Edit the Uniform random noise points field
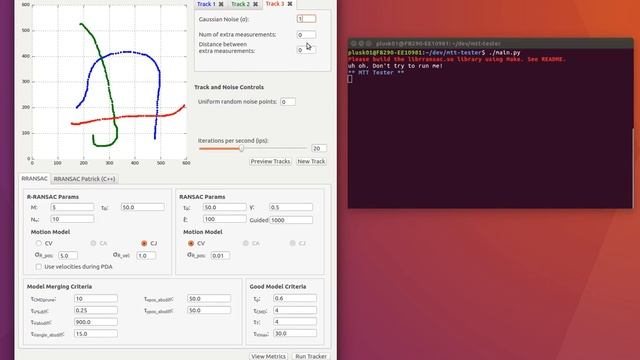 click(x=288, y=102)
